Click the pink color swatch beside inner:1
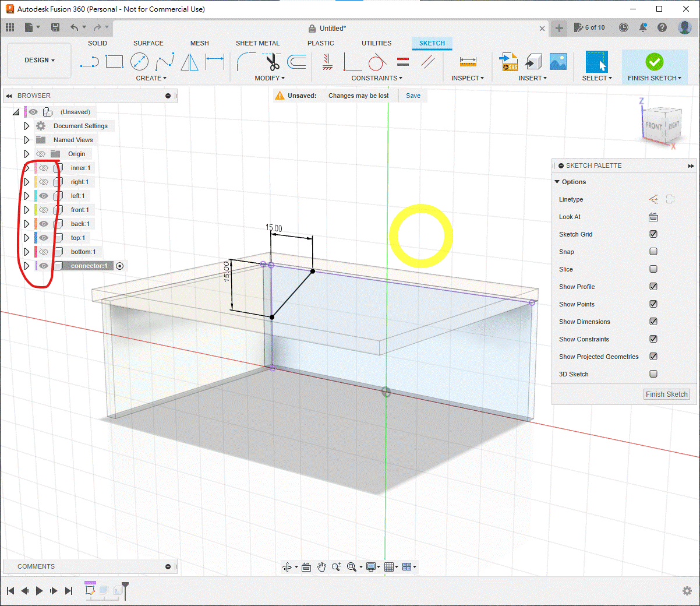700x606 pixels. click(36, 168)
